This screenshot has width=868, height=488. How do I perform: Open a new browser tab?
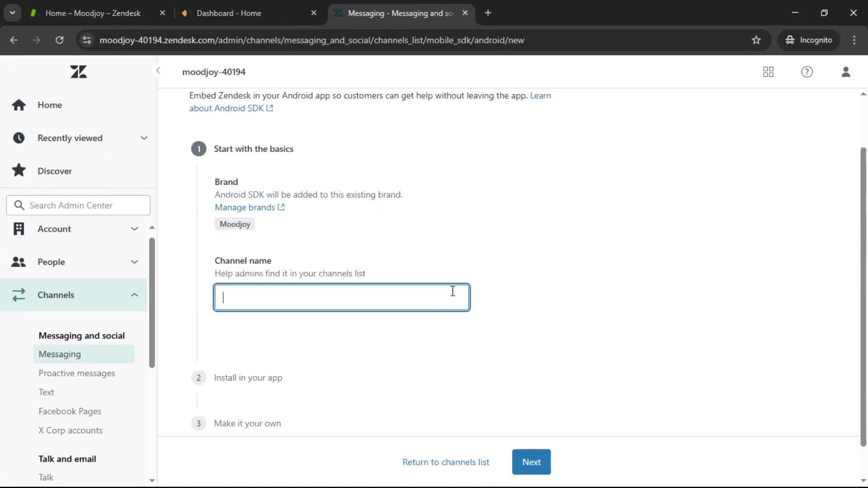pyautogui.click(x=488, y=13)
